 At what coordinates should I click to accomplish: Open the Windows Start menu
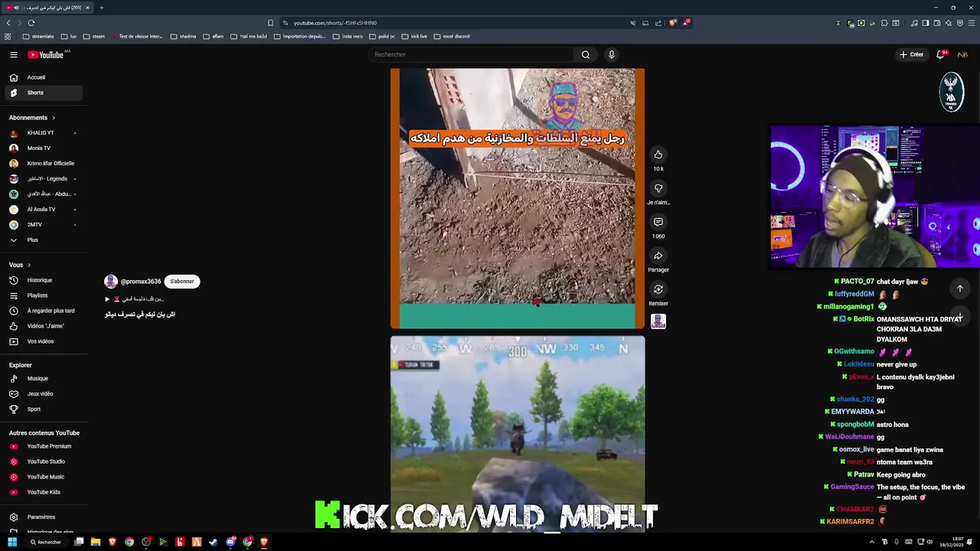(12, 542)
